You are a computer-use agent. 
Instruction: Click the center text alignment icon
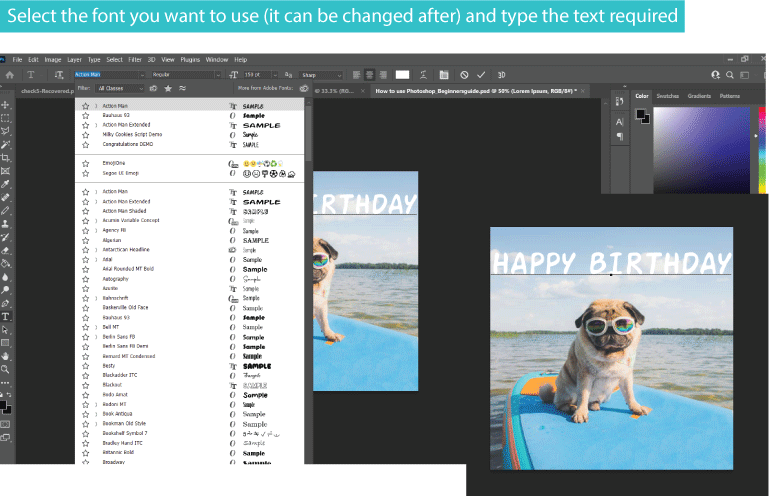(370, 74)
